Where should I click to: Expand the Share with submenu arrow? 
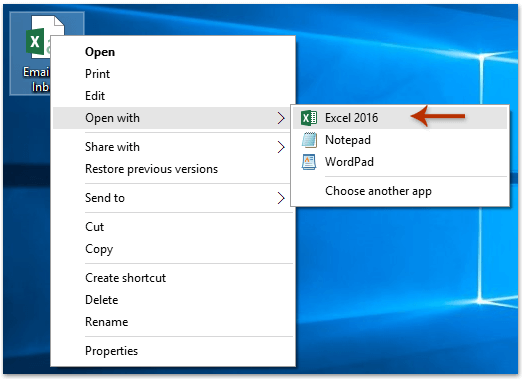(281, 147)
